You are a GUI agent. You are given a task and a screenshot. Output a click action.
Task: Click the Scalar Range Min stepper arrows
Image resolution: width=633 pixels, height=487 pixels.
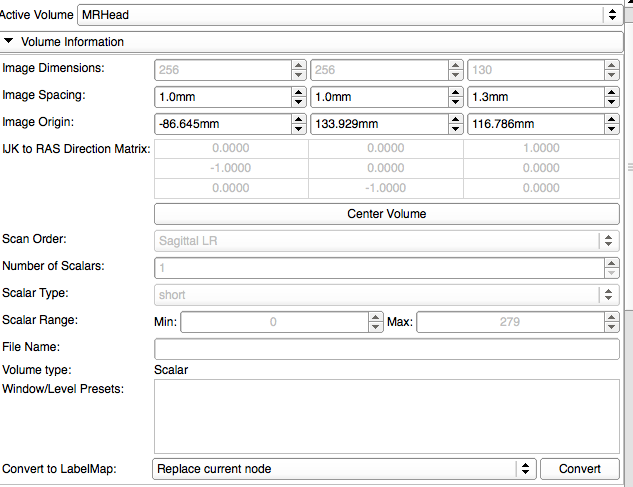pyautogui.click(x=377, y=322)
